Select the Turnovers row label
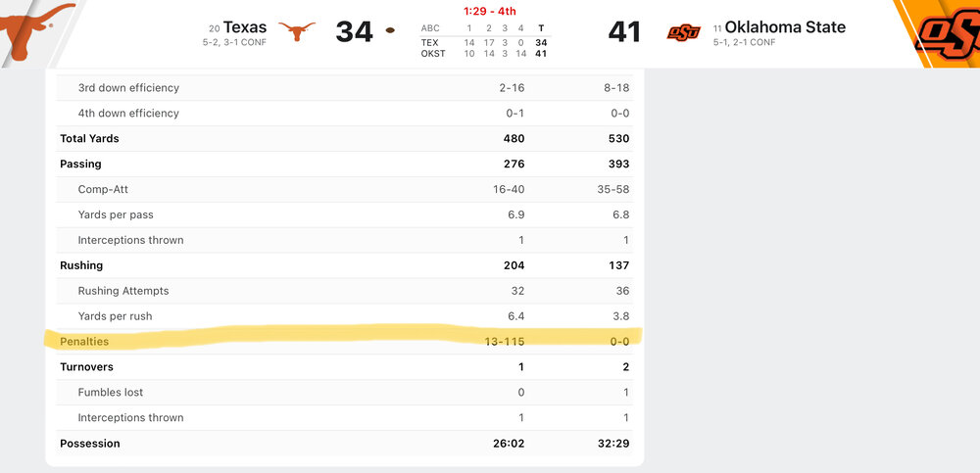980x473 pixels. pyautogui.click(x=86, y=367)
